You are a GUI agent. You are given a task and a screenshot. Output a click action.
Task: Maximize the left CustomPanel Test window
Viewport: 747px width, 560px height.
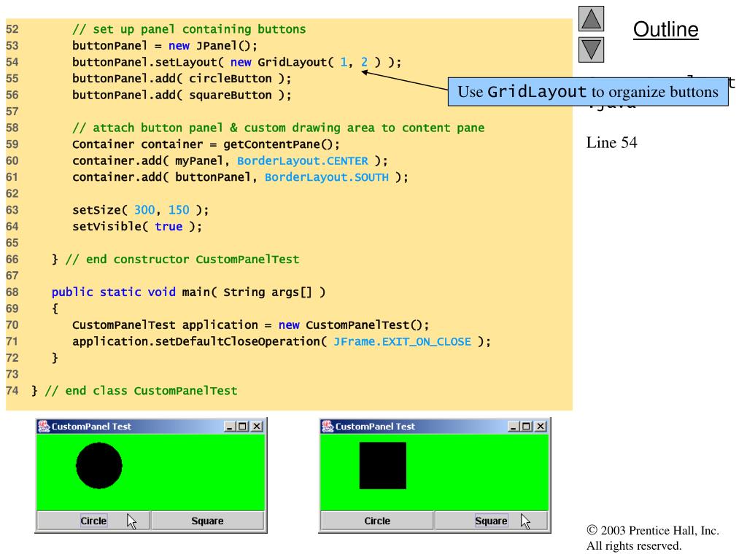(x=242, y=427)
